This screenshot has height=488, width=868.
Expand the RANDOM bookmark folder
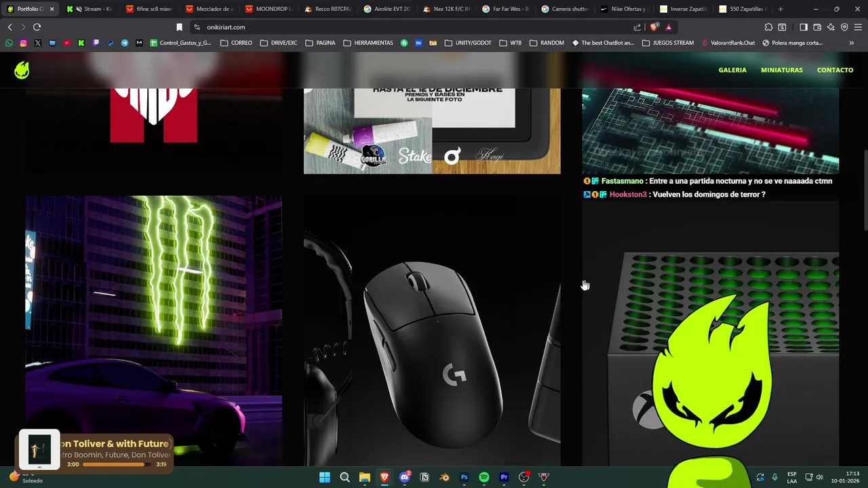coord(547,43)
